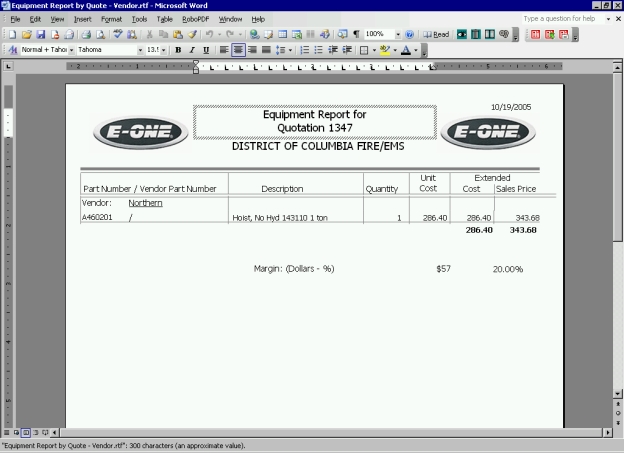Viewport: 624px width, 453px height.
Task: Run spelling and grammar check
Action: [117, 35]
